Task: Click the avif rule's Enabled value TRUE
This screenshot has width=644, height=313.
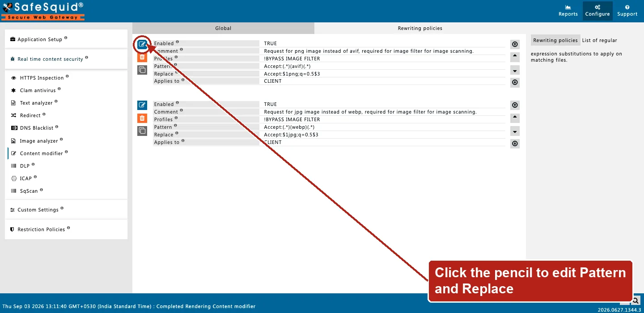Action: [x=271, y=43]
